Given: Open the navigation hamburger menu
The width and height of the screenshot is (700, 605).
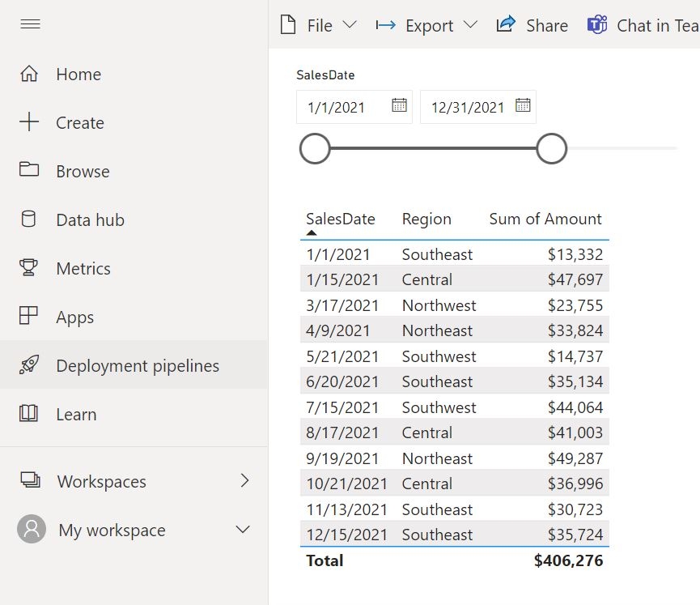Looking at the screenshot, I should coord(31,24).
